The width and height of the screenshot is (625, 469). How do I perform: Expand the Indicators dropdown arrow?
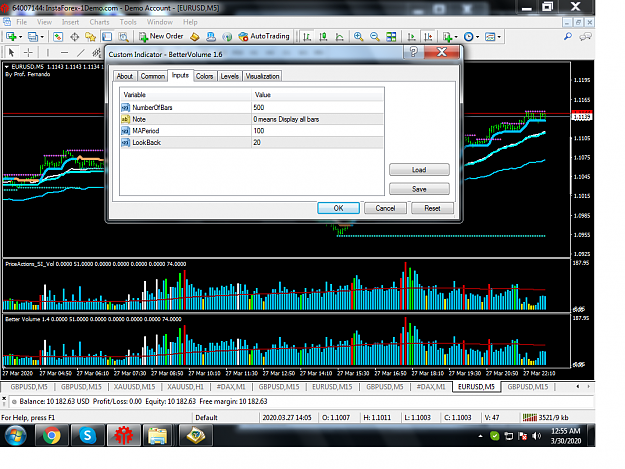456,37
